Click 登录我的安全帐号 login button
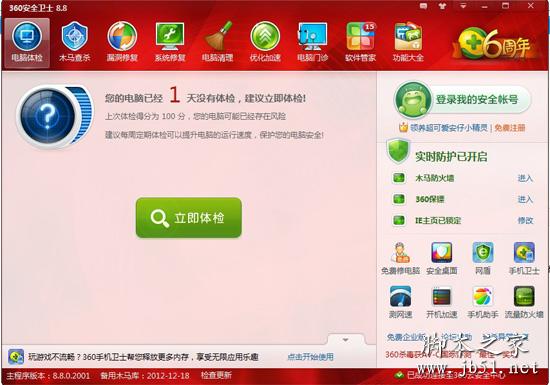Viewport: 550px width, 385px height. (x=463, y=100)
